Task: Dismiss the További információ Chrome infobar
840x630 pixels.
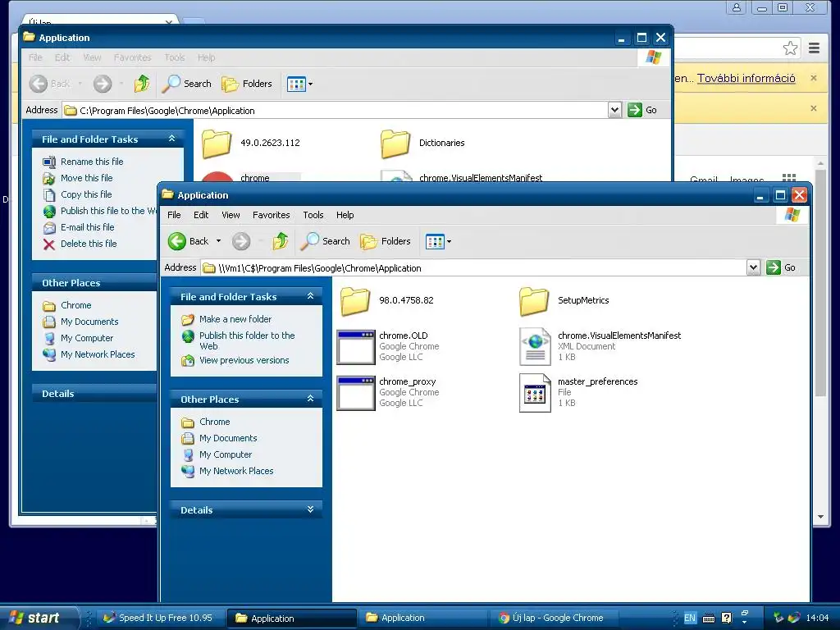Action: click(x=813, y=78)
